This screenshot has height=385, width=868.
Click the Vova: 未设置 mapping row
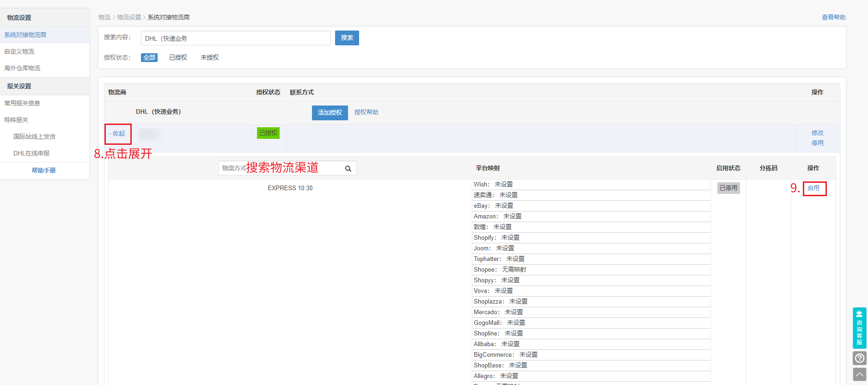coord(591,291)
